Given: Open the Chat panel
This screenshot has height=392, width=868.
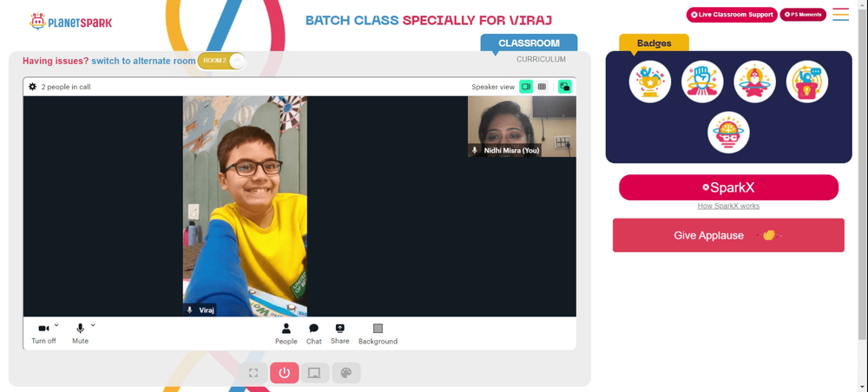Looking at the screenshot, I should pos(314,334).
